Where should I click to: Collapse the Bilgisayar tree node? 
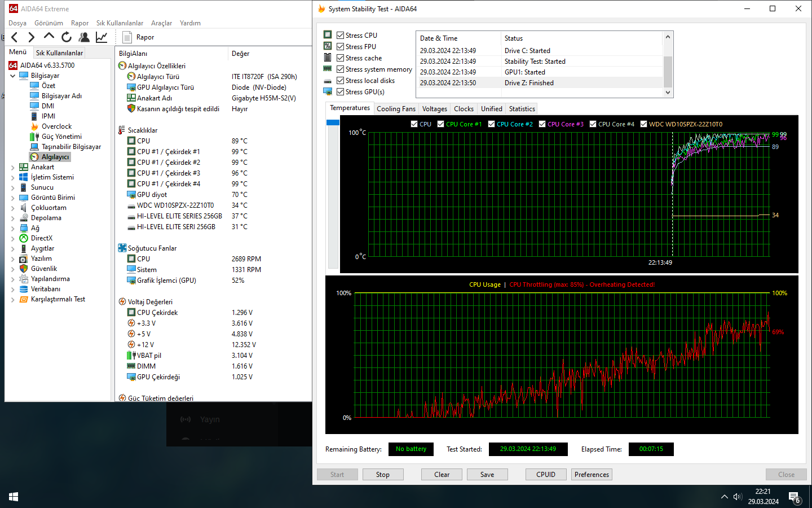pyautogui.click(x=13, y=76)
